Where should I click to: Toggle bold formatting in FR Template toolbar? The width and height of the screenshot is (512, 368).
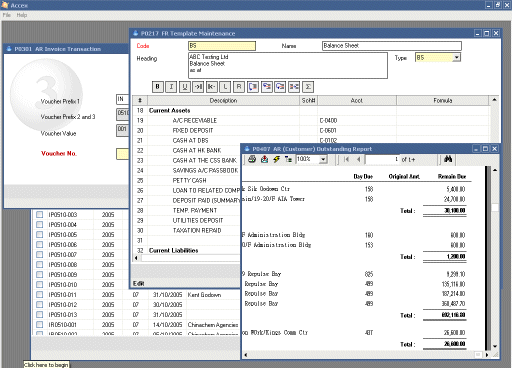[x=158, y=87]
